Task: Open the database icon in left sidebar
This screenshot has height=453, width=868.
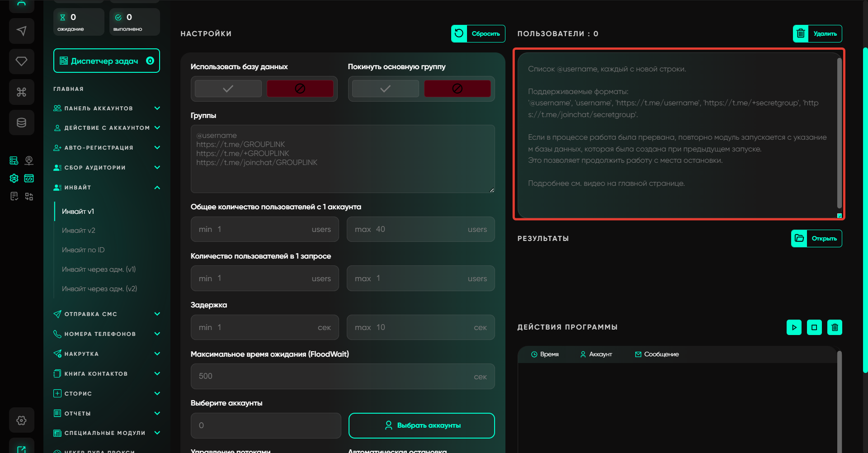Action: click(x=21, y=123)
